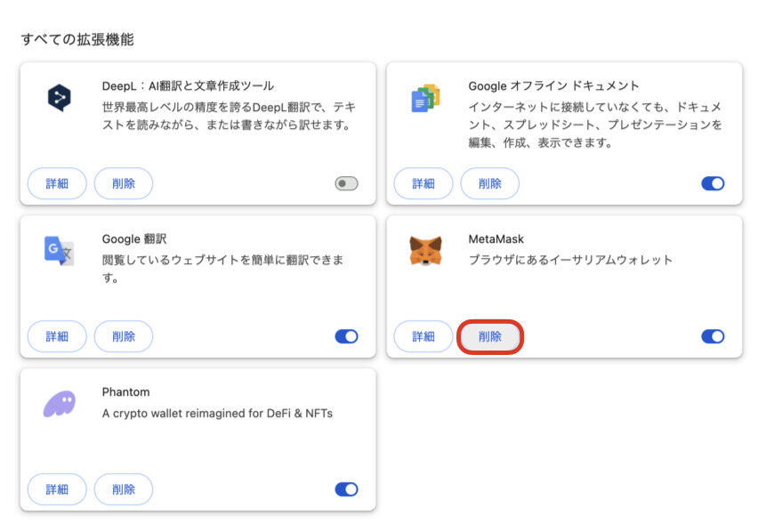Switch off the Phantom extension toggle
The height and width of the screenshot is (532, 774).
347,489
